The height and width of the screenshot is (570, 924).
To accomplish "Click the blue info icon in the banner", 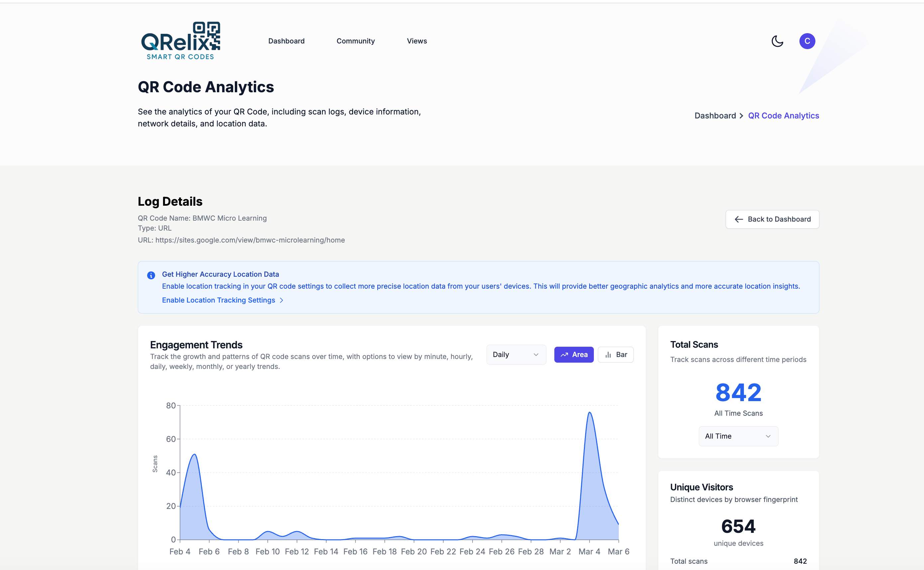I will (151, 275).
